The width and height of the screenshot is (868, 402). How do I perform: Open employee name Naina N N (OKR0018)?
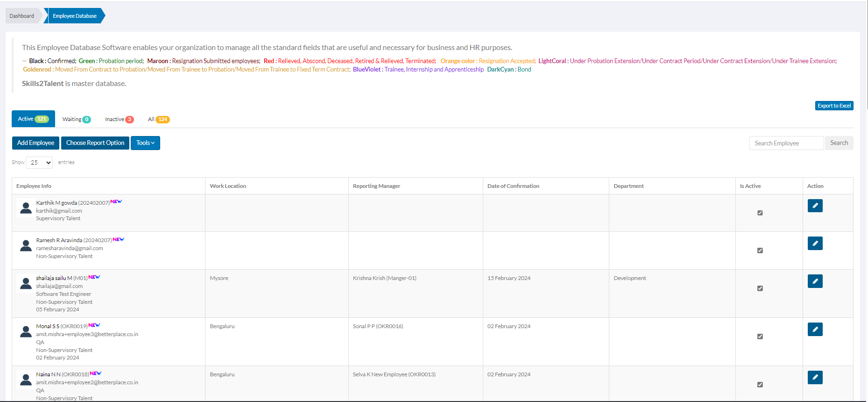click(63, 374)
